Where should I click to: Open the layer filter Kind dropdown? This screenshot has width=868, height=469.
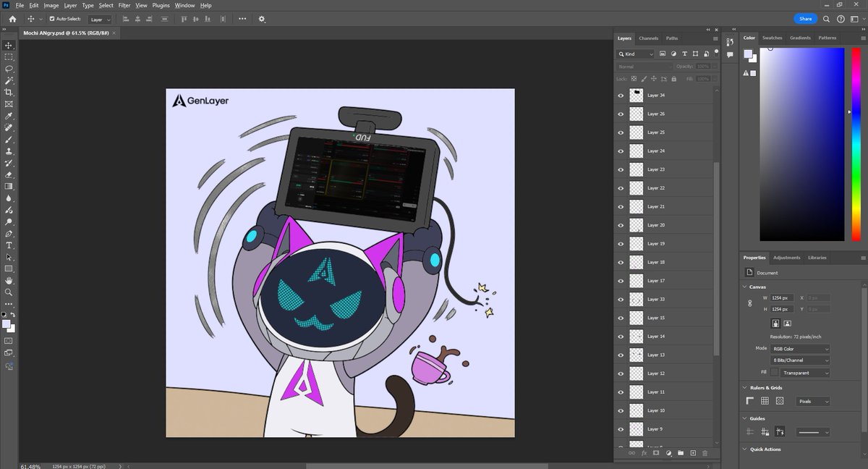click(636, 54)
